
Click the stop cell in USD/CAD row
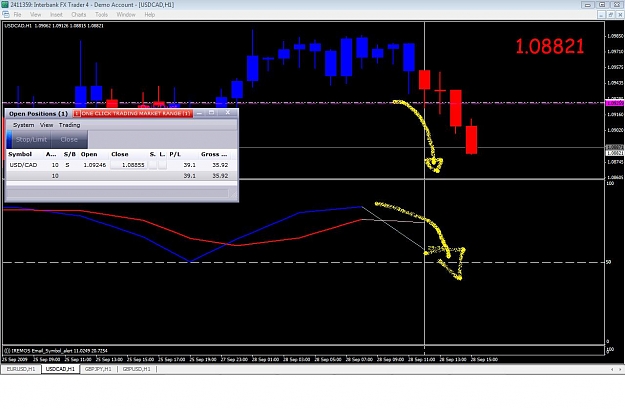pyautogui.click(x=153, y=165)
